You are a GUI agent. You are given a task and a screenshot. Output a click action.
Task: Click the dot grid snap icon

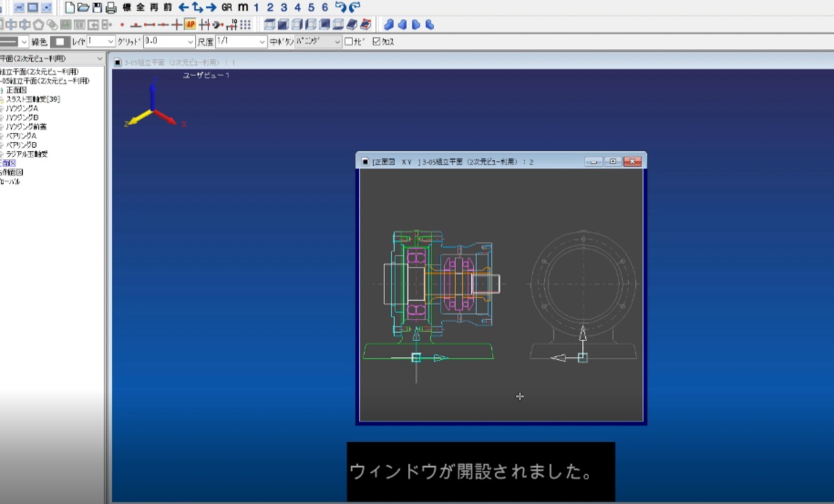tap(245, 25)
